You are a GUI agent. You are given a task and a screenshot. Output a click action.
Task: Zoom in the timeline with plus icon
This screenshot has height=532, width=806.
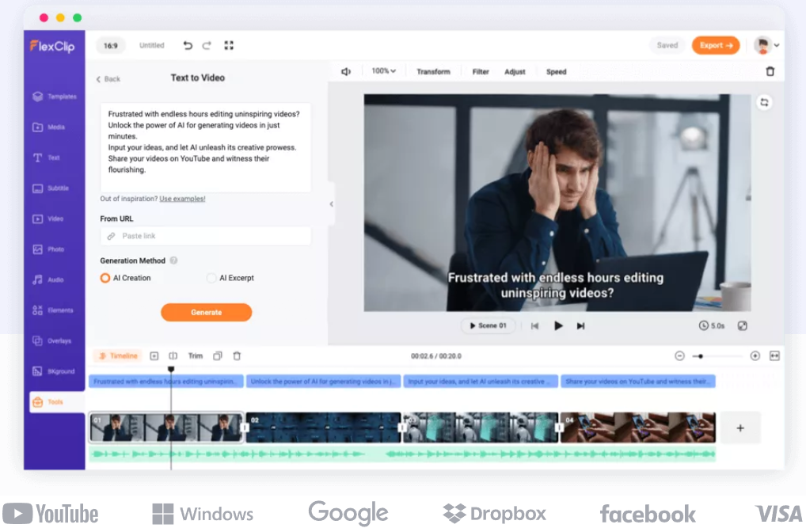755,355
